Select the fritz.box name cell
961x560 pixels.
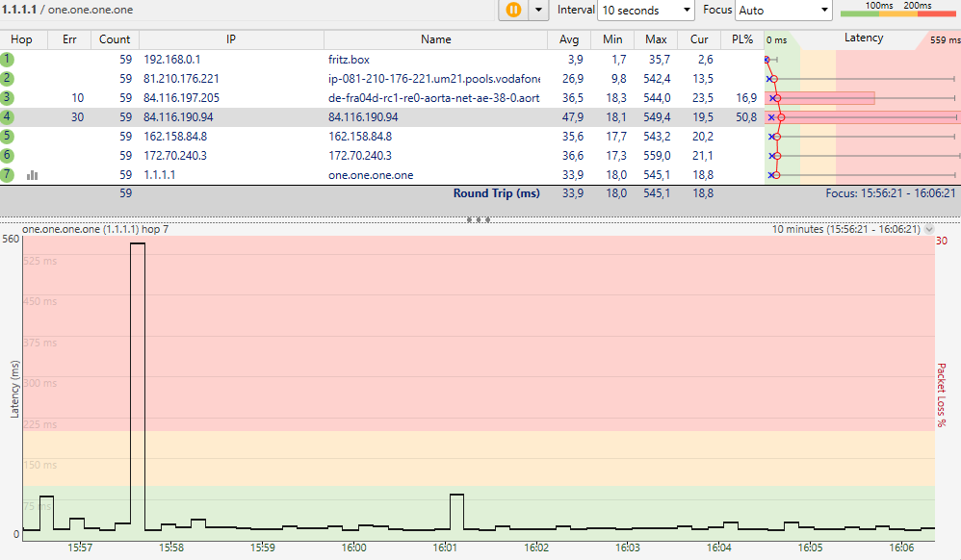[349, 60]
